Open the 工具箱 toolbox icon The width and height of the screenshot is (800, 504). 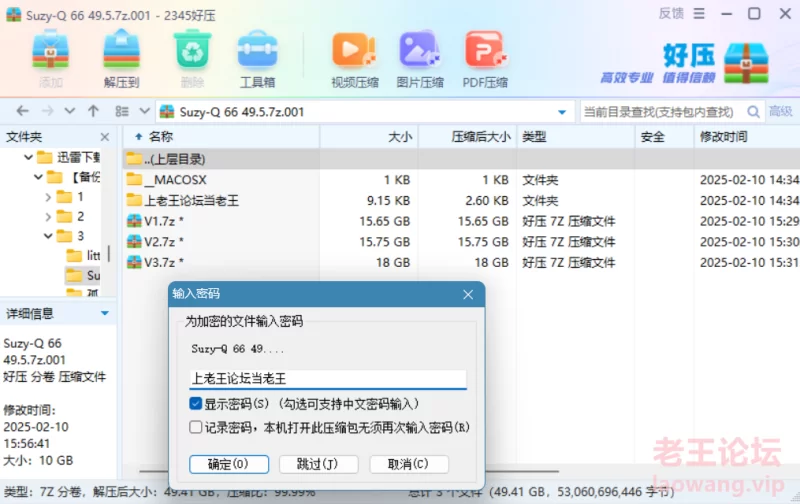tap(258, 50)
